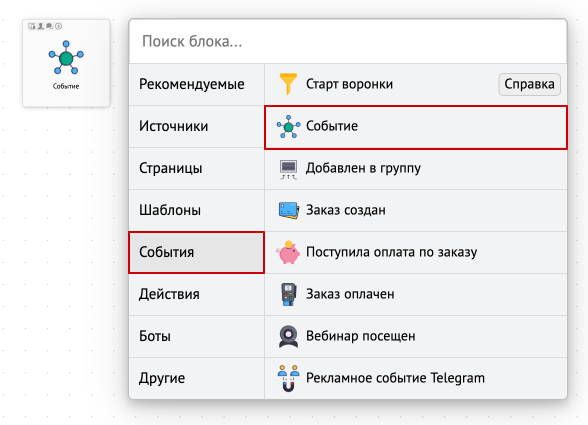Click the piggy bank icon for payment received

[288, 252]
